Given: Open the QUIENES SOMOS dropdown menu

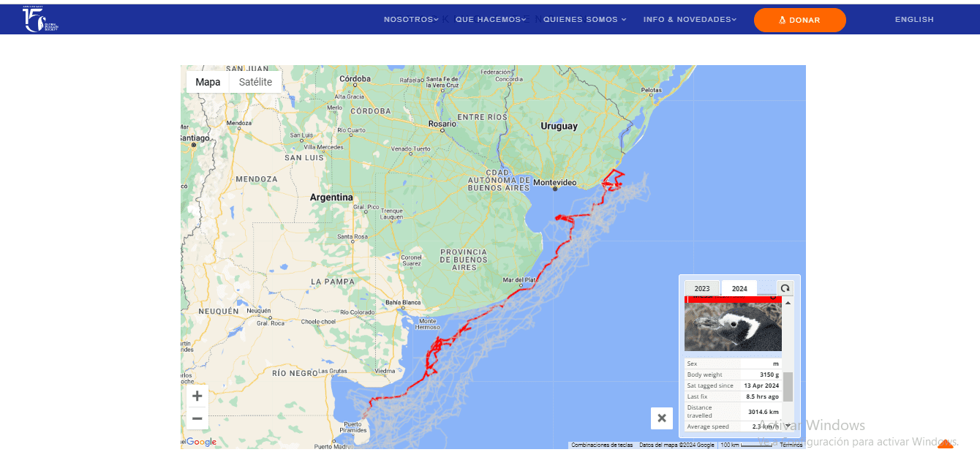Looking at the screenshot, I should (x=584, y=20).
